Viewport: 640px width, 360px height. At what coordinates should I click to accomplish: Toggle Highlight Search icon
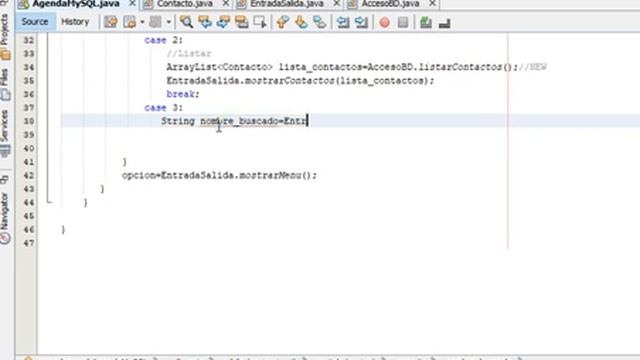(x=242, y=22)
